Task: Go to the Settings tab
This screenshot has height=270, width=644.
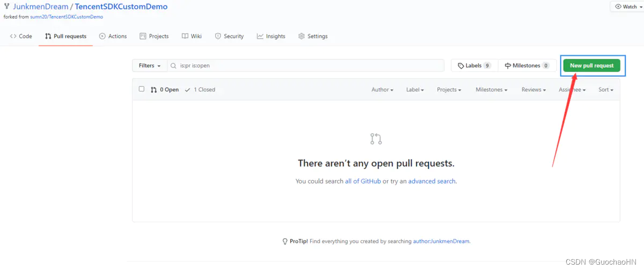Action: pos(313,37)
